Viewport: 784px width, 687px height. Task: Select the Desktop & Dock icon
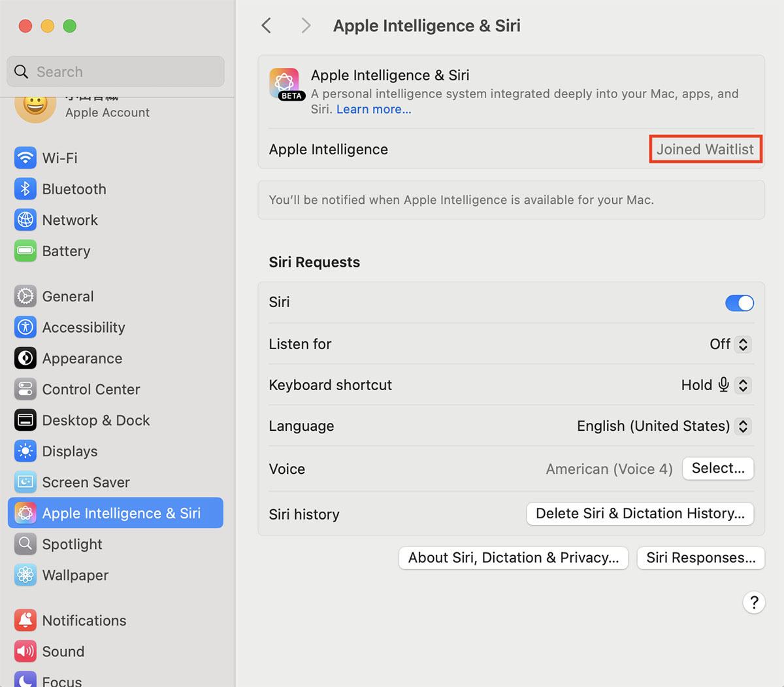coord(25,420)
